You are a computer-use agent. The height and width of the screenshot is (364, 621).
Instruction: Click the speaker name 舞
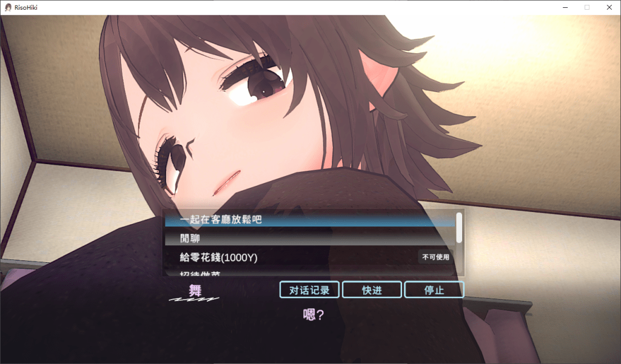(x=195, y=290)
